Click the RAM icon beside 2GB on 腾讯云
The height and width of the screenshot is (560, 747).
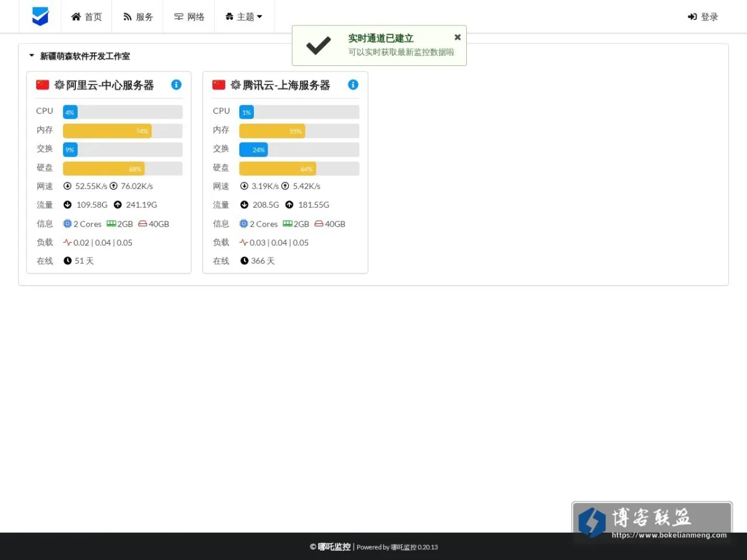288,223
